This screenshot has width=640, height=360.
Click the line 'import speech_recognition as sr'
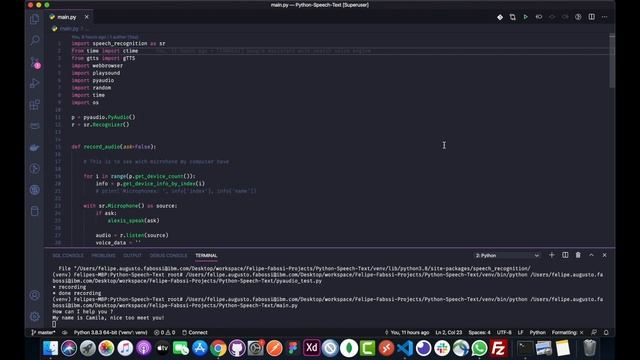tap(118, 44)
